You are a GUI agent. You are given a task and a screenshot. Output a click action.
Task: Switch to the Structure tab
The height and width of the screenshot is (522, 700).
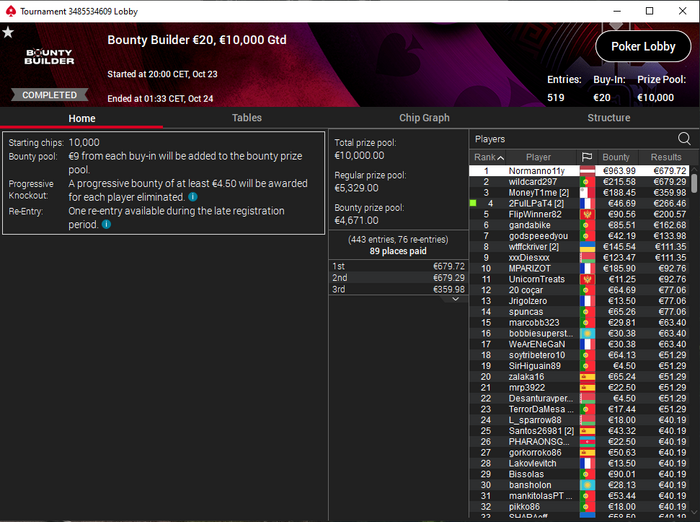[x=608, y=118]
